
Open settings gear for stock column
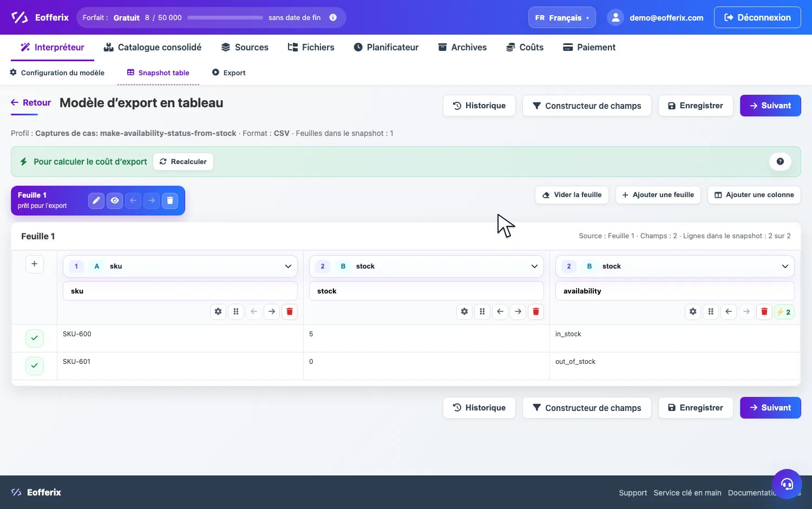[x=464, y=311]
